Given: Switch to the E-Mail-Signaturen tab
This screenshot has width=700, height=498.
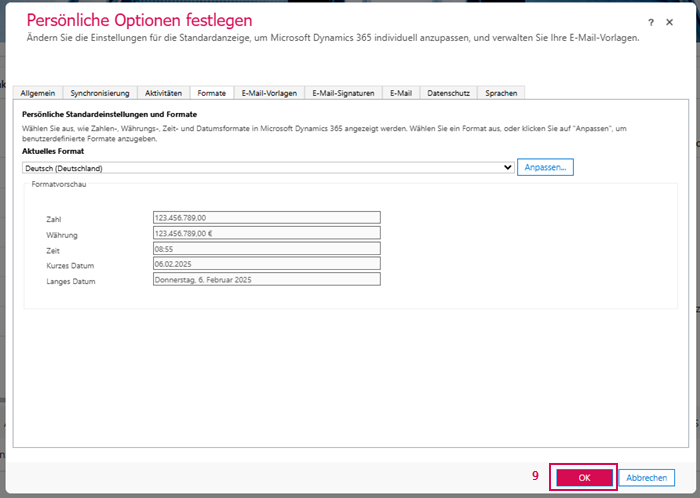Looking at the screenshot, I should point(343,93).
